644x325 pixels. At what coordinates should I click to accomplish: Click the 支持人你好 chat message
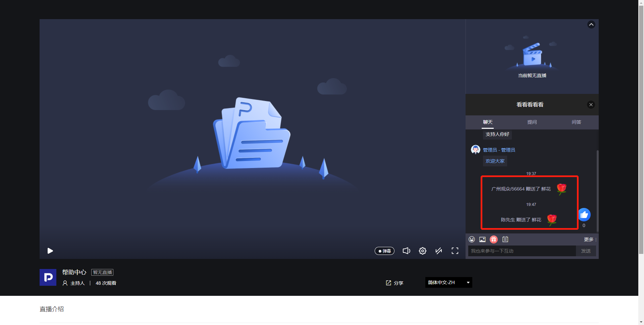[x=497, y=134]
